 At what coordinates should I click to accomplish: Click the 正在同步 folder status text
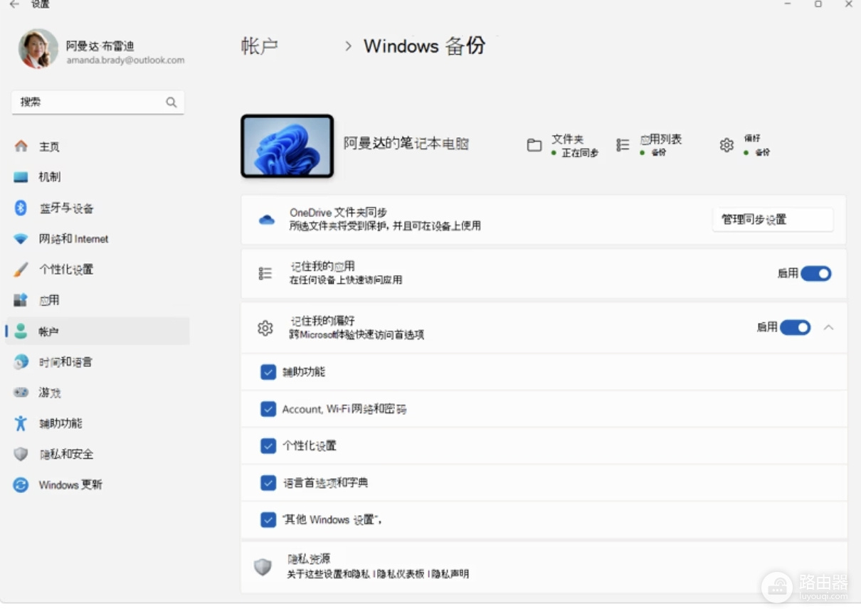click(x=580, y=153)
